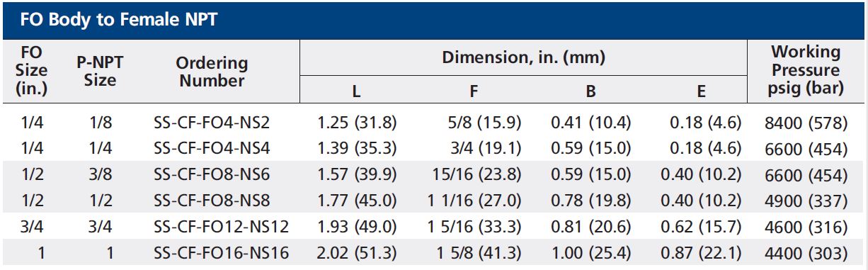Click the B dimension subheader
This screenshot has height=270, width=868.
(590, 91)
